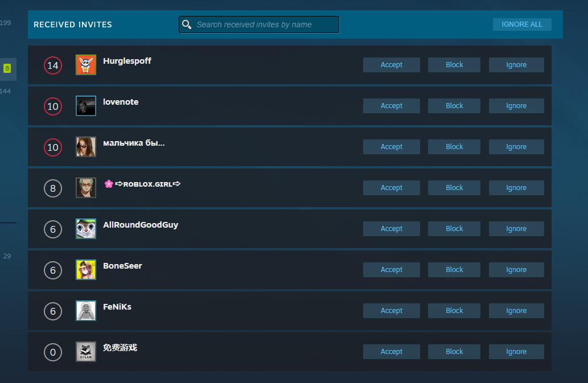Open AllRoundGoodGuy profile name link
The height and width of the screenshot is (383, 588).
(x=141, y=225)
